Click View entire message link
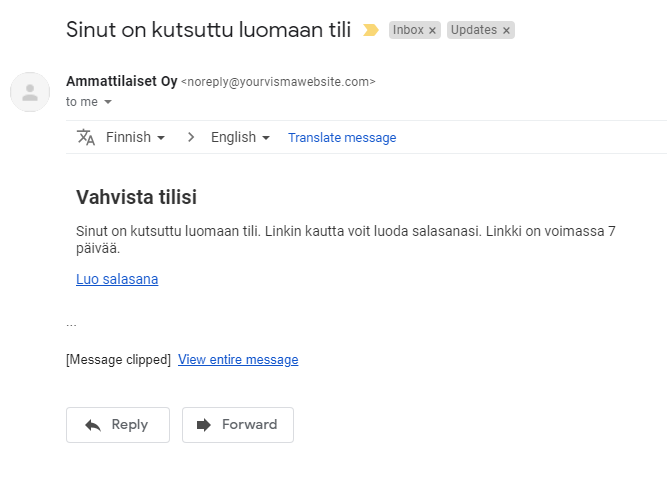Screen dimensions: 667x487 pyautogui.click(x=238, y=360)
